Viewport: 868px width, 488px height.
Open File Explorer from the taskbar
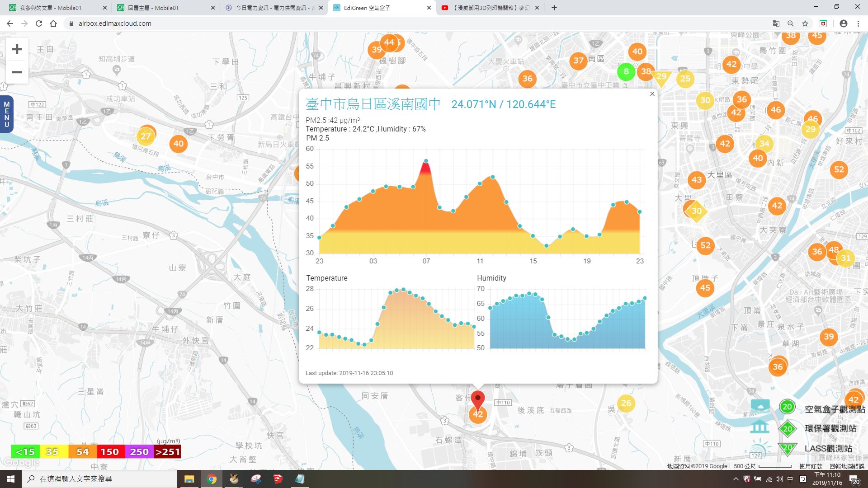[x=189, y=479]
